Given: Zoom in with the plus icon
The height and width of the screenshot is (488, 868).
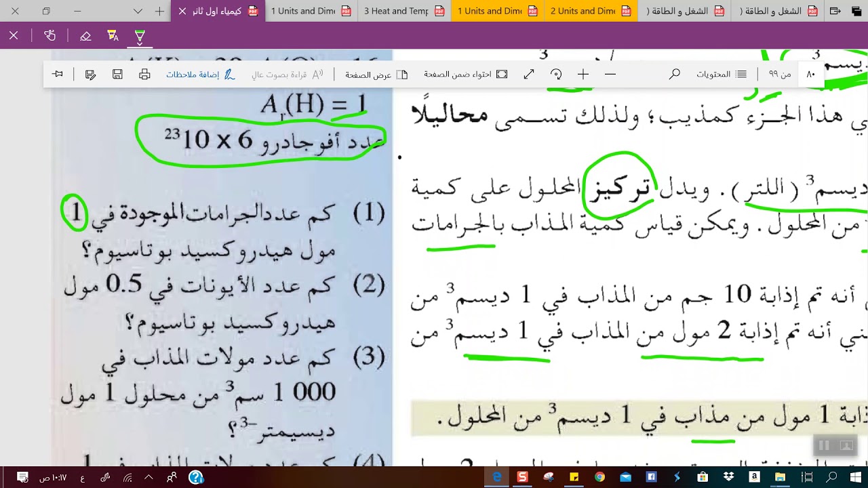Looking at the screenshot, I should (x=583, y=75).
